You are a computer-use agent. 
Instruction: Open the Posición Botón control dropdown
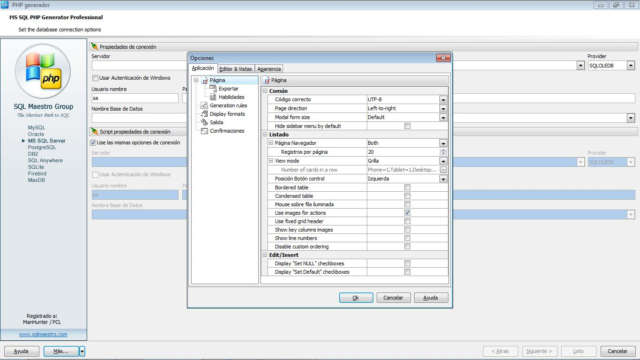[443, 179]
